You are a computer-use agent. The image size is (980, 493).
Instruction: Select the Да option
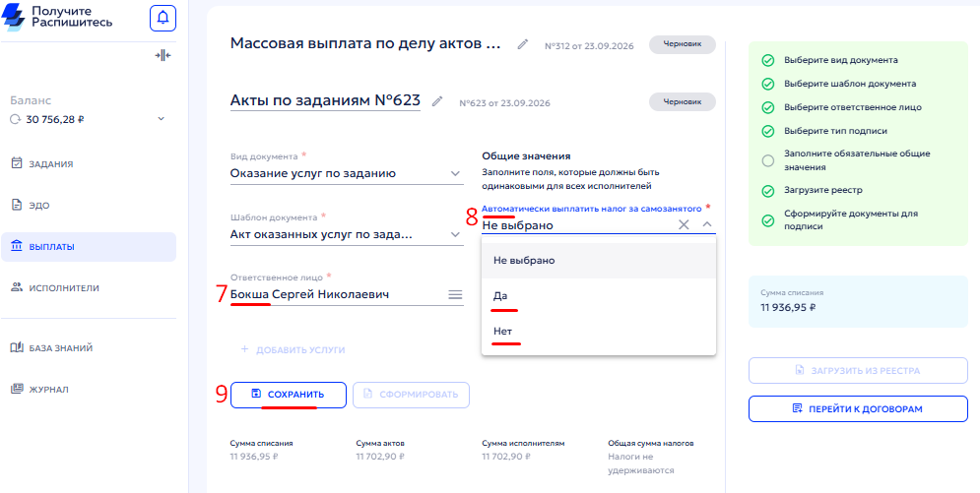click(599, 296)
